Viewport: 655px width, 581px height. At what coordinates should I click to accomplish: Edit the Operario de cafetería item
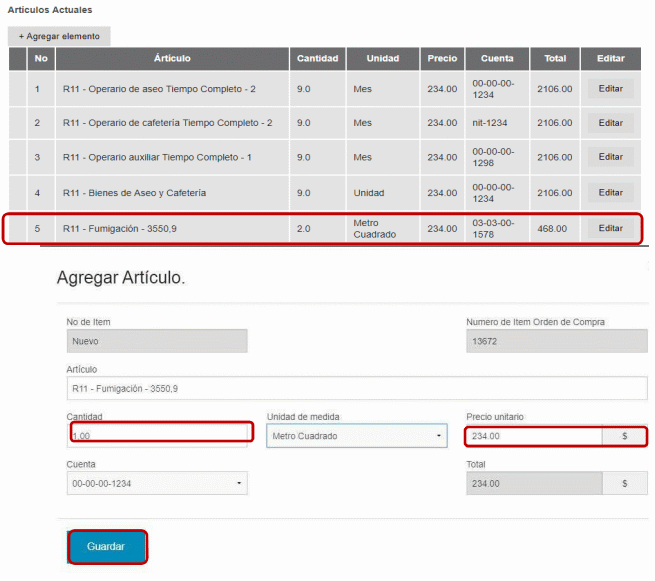pos(610,123)
